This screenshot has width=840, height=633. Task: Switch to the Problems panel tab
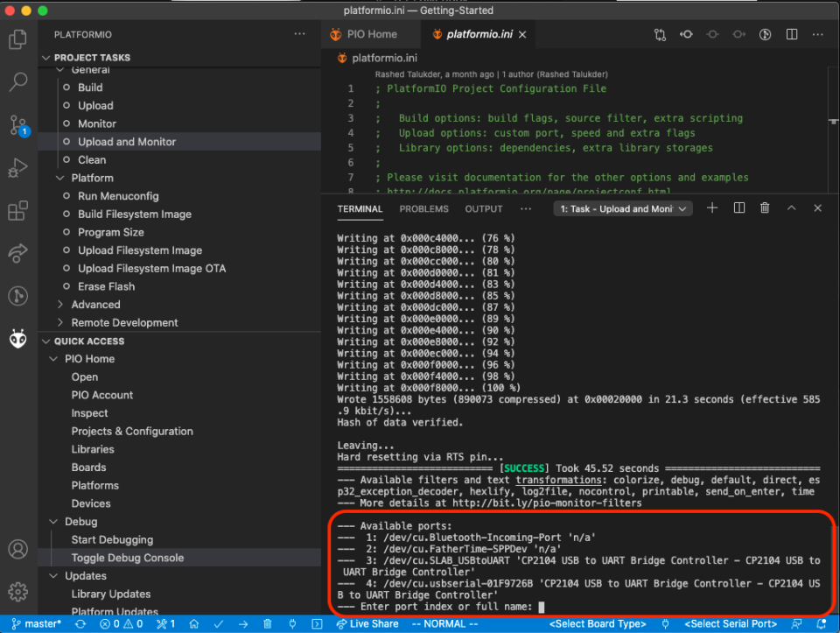[423, 209]
